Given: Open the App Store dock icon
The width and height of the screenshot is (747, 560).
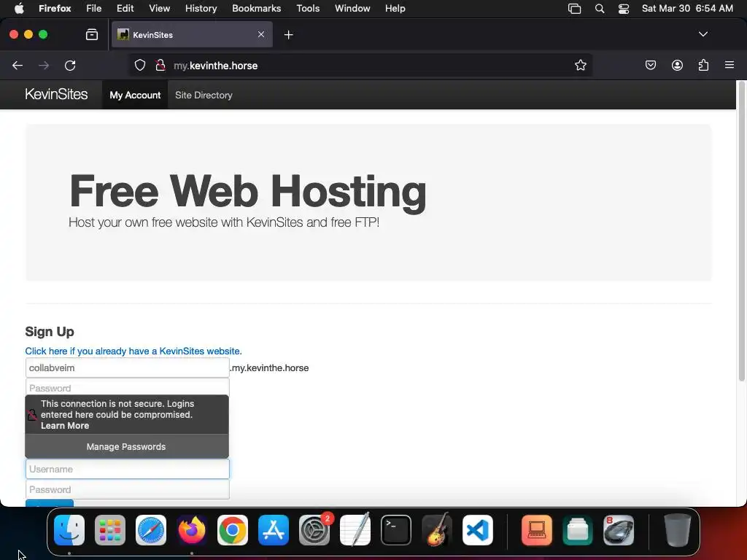Looking at the screenshot, I should point(274,530).
